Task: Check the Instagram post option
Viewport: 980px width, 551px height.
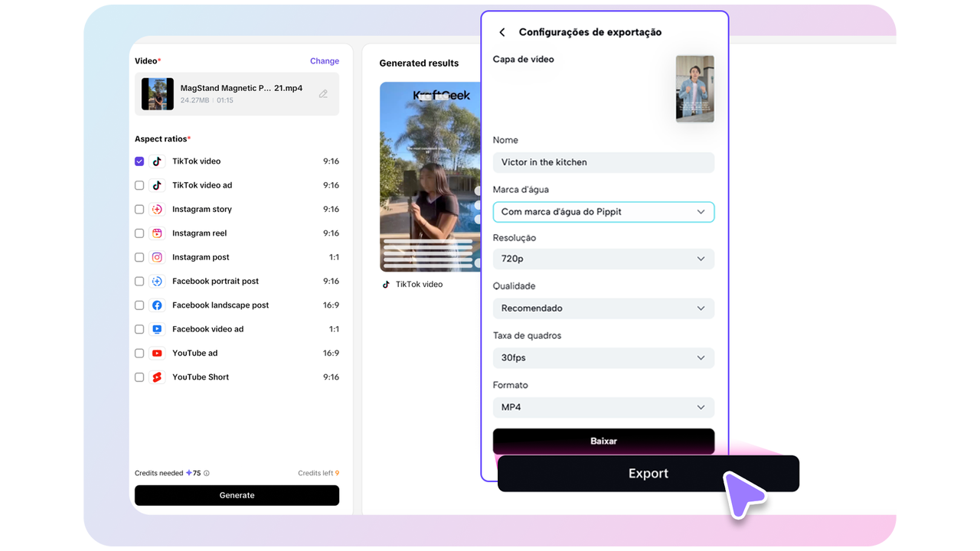Action: click(x=139, y=257)
